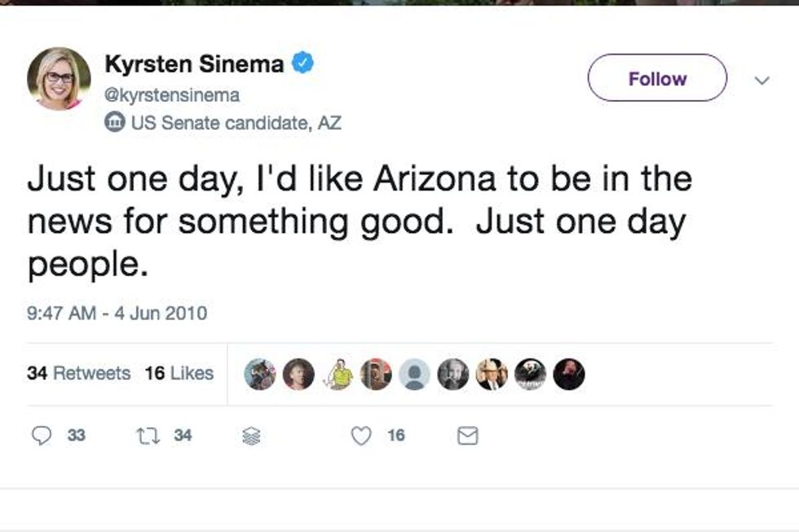
Task: Click the blue verified badge
Action: (303, 63)
